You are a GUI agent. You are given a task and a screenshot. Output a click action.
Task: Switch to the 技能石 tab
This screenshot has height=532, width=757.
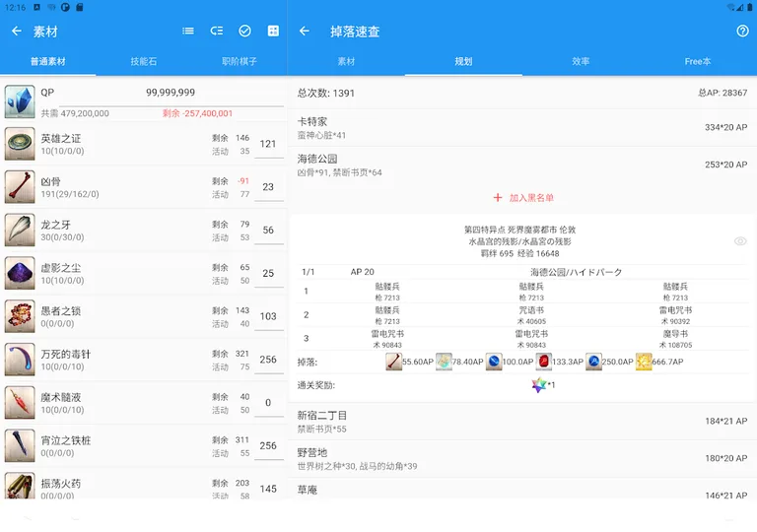click(x=144, y=61)
